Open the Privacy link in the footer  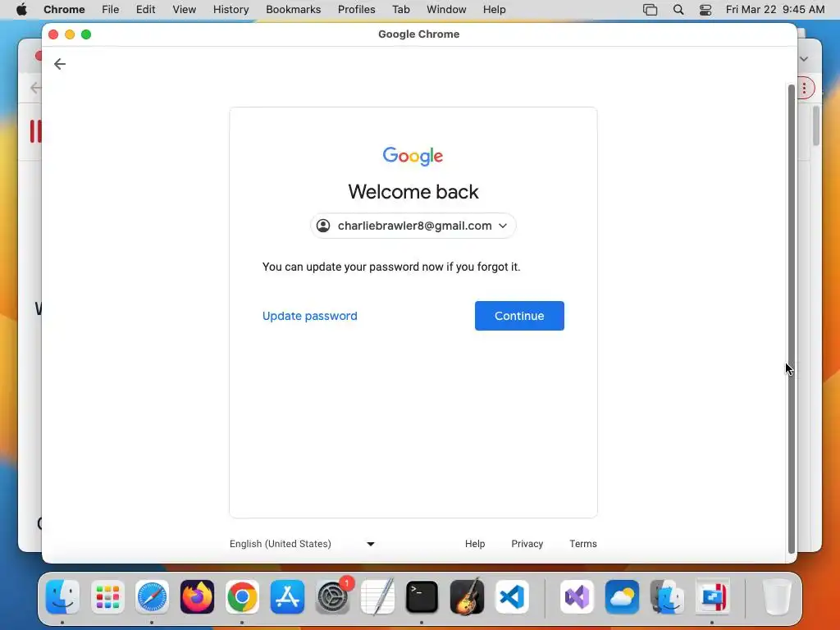coord(527,544)
